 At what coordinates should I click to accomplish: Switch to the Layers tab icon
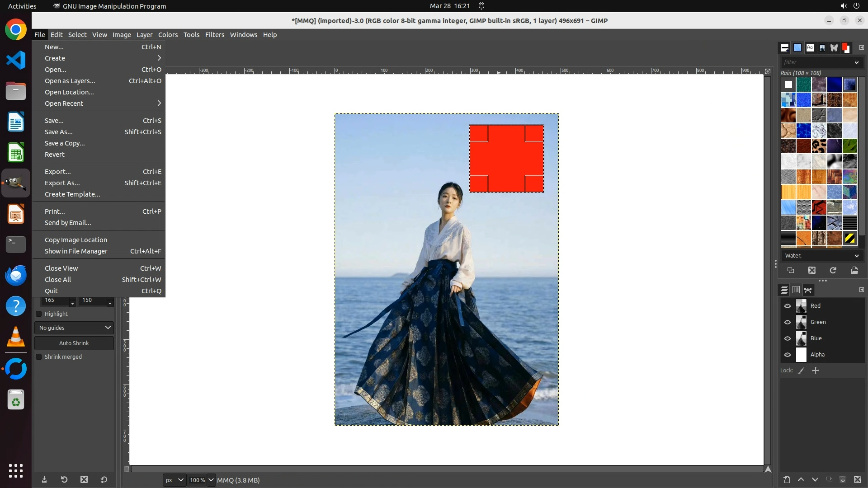pos(784,290)
